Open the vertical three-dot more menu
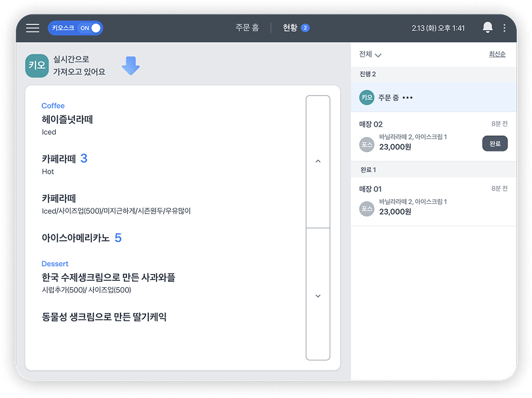Image resolution: width=532 pixels, height=398 pixels. click(x=504, y=28)
